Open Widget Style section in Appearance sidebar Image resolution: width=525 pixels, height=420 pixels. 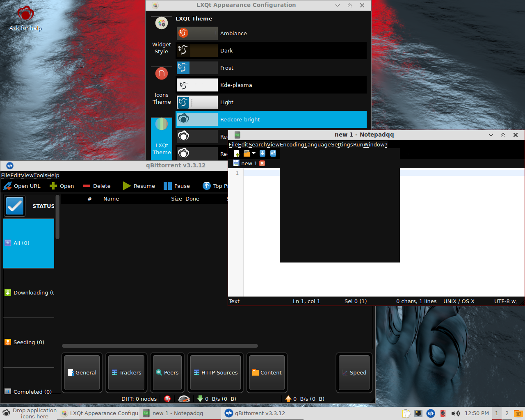click(x=162, y=36)
